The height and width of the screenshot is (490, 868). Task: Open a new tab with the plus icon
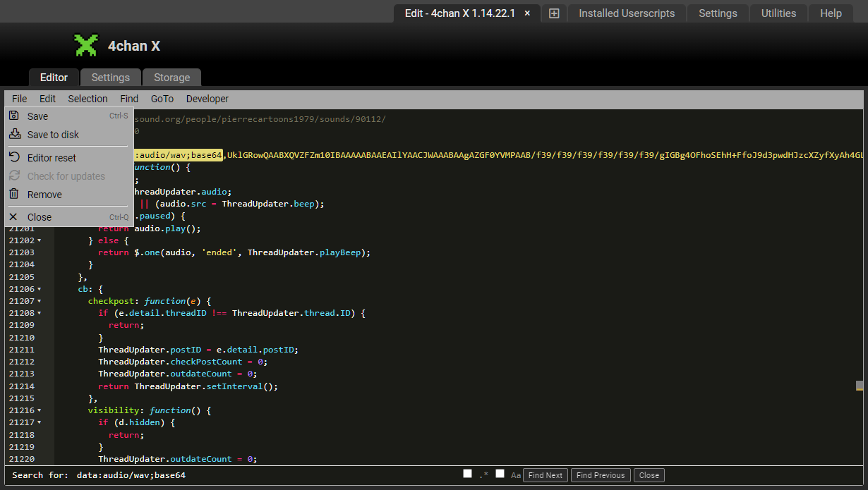tap(554, 13)
